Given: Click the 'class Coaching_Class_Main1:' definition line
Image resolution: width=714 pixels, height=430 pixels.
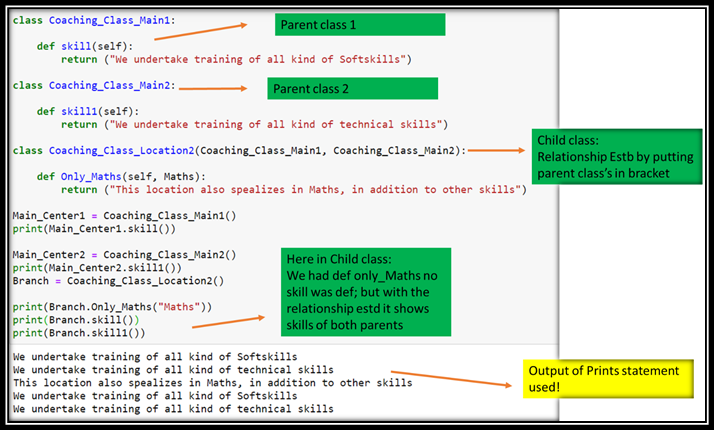Looking at the screenshot, I should [94, 20].
